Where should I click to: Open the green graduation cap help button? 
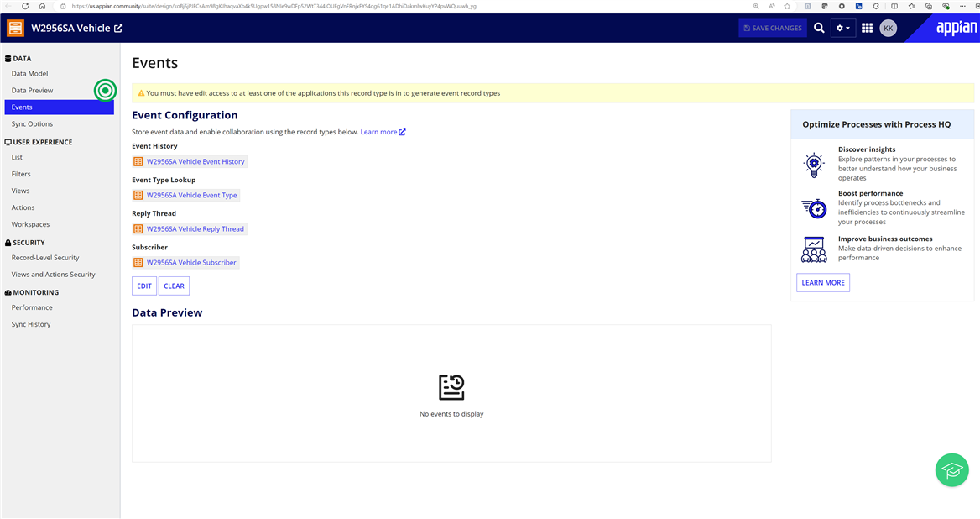click(951, 470)
